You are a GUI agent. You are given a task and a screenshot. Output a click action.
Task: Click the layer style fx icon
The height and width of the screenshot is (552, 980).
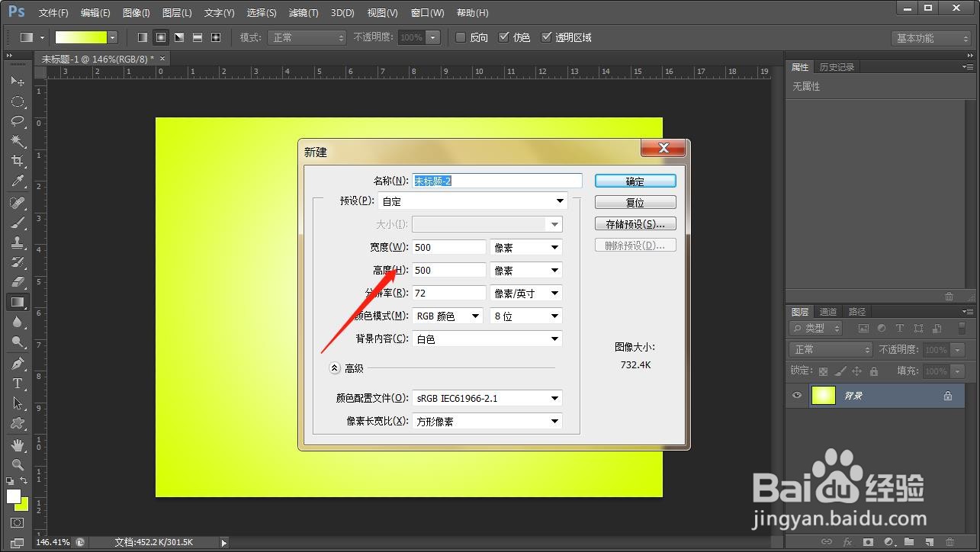pos(847,542)
